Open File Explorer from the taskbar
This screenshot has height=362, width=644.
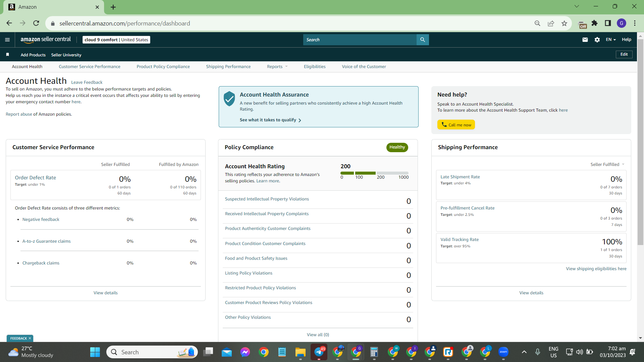(x=301, y=352)
